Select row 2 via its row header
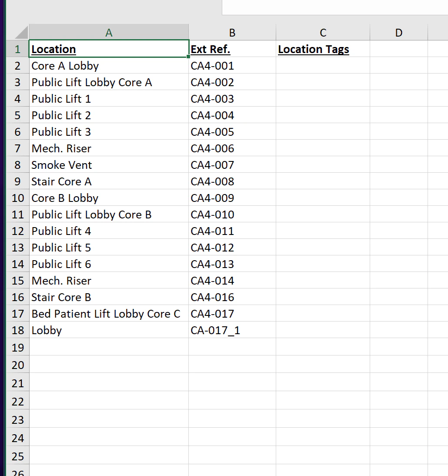Image resolution: width=448 pixels, height=476 pixels. pos(17,65)
